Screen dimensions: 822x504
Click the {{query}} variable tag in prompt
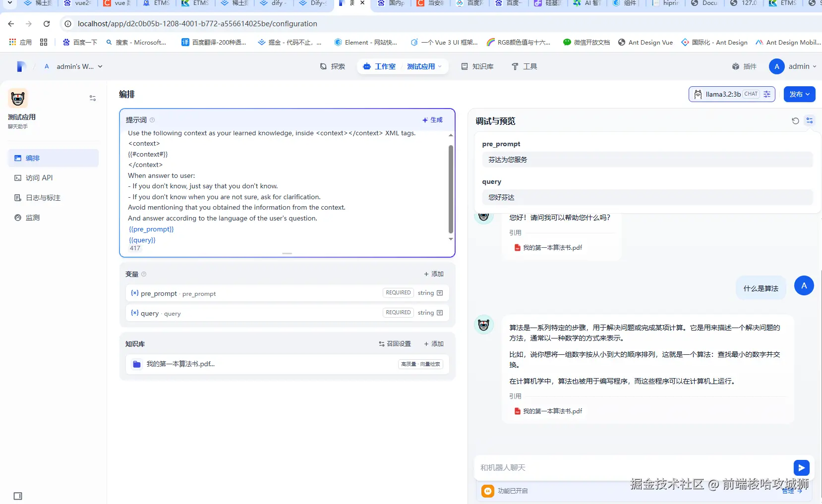142,240
